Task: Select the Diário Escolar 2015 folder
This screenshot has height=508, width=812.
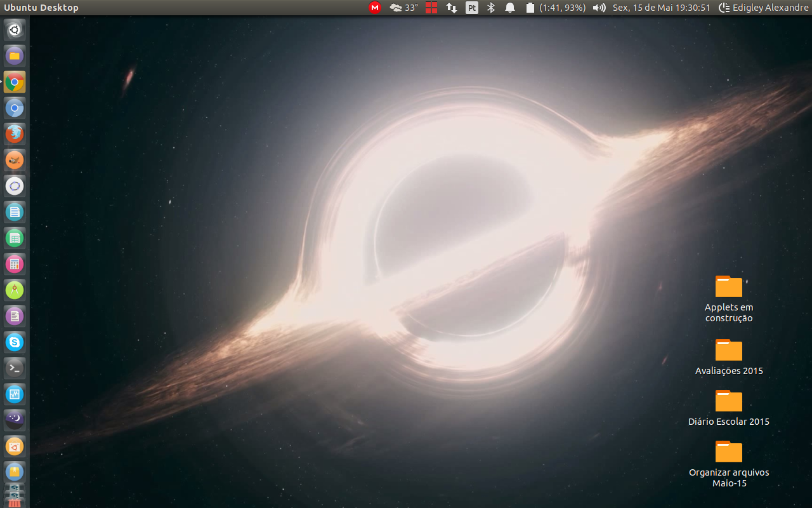Action: (729, 408)
